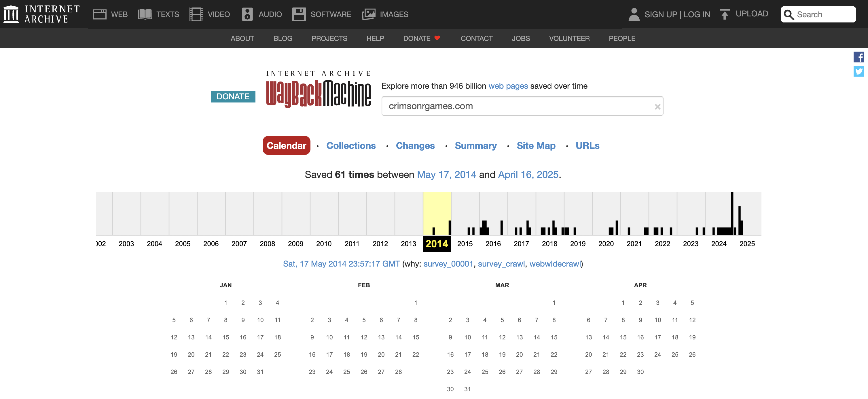Click the Internet Archive logo icon
The width and height of the screenshot is (868, 399).
[11, 14]
